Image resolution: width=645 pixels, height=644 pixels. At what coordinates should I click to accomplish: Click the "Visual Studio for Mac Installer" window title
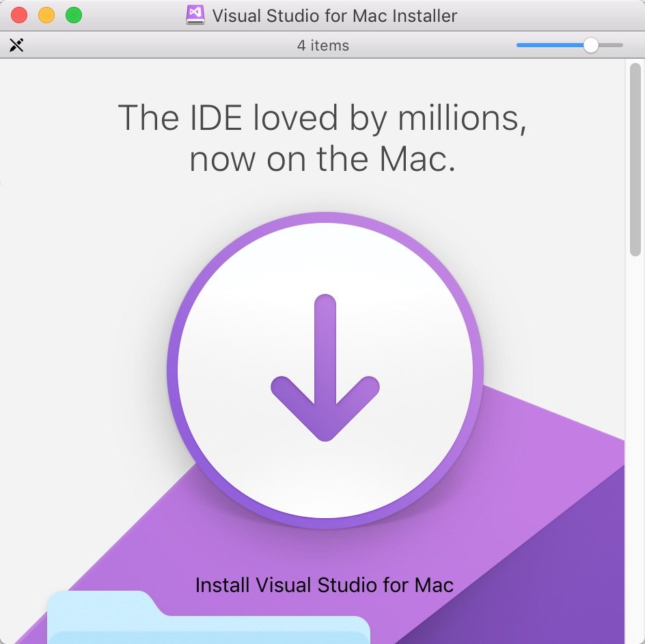pyautogui.click(x=335, y=15)
